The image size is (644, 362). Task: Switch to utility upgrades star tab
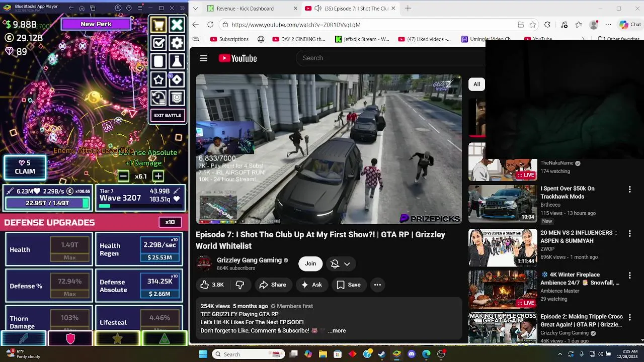point(117,339)
